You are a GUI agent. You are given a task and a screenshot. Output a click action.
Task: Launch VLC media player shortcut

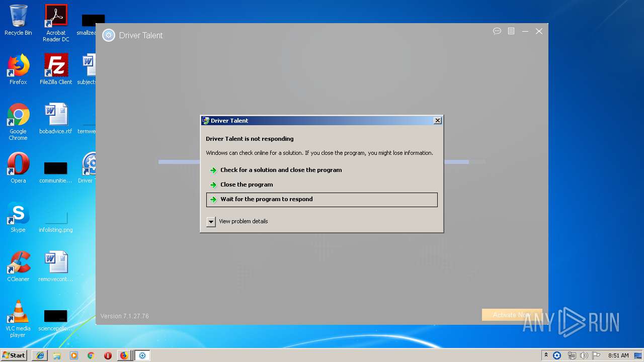[18, 319]
